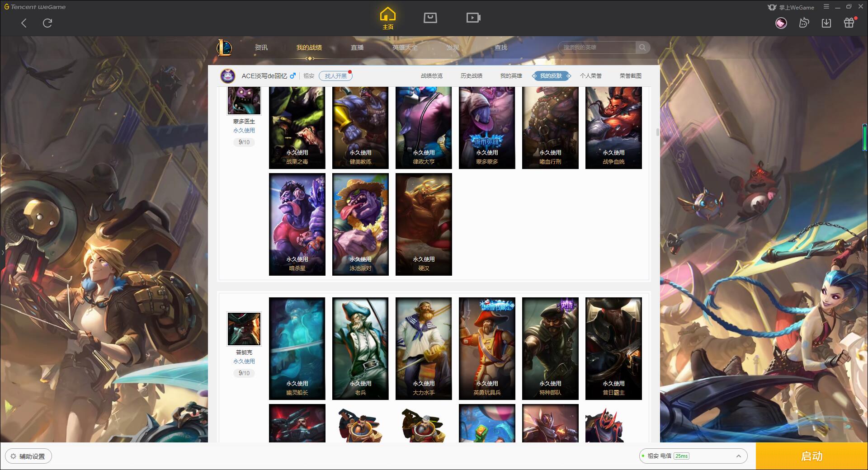The height and width of the screenshot is (470, 868).
Task: Open the user avatar icon top right
Action: (x=781, y=23)
